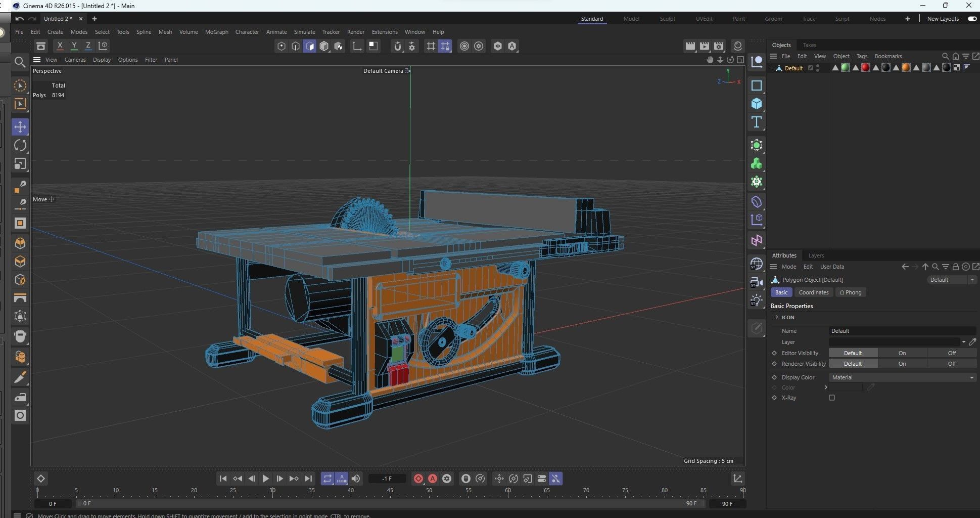Viewport: 980px width, 518px height.
Task: Switch to the Sculpt layout tab
Action: coord(667,19)
